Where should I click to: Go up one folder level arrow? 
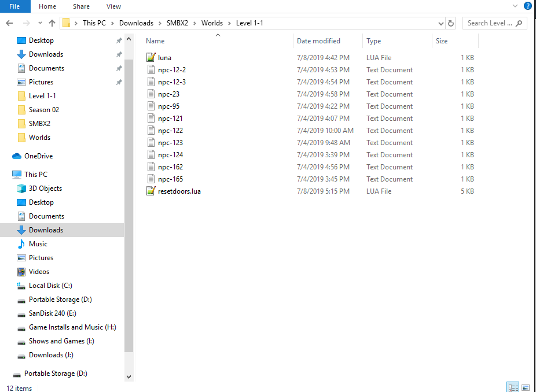(x=52, y=23)
